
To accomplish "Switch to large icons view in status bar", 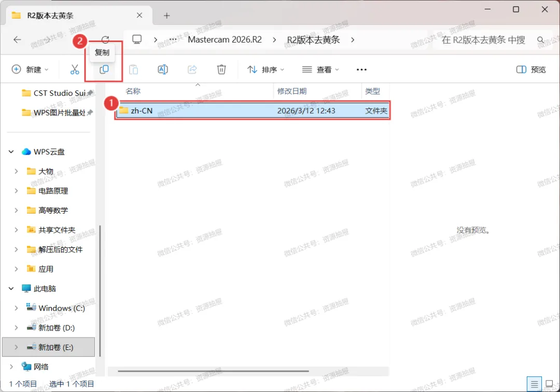I will click(549, 384).
